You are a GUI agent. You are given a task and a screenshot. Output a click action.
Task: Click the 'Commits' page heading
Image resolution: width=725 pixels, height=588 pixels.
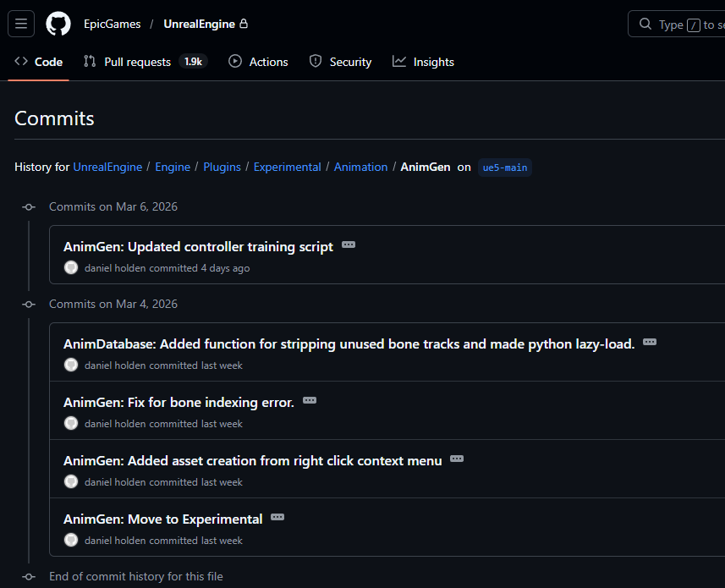click(54, 118)
